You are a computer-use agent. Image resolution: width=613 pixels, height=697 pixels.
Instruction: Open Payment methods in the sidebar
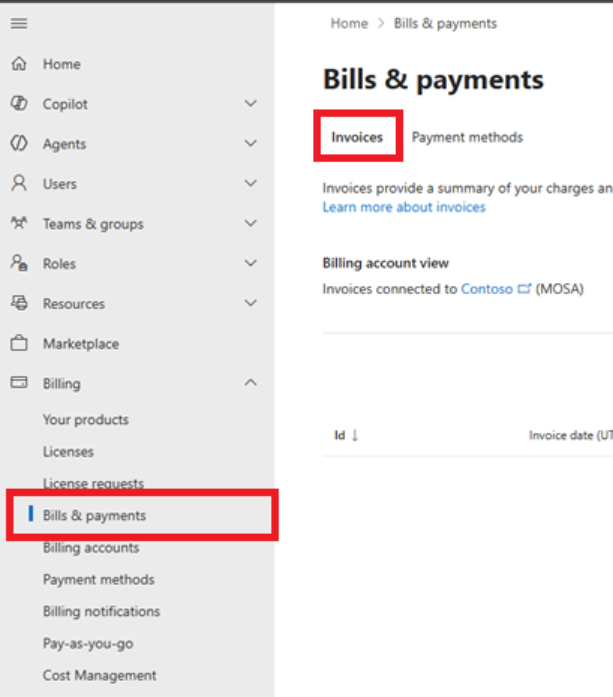tap(99, 580)
